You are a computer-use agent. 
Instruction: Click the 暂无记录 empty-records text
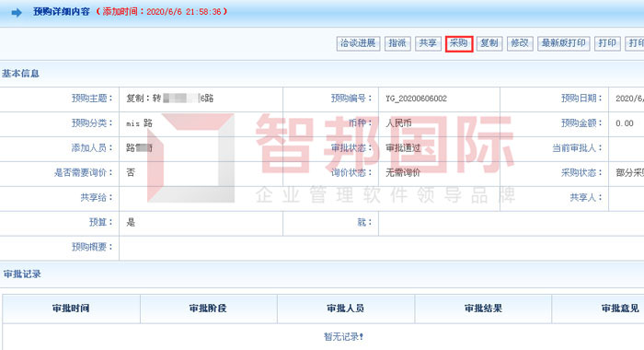click(343, 337)
